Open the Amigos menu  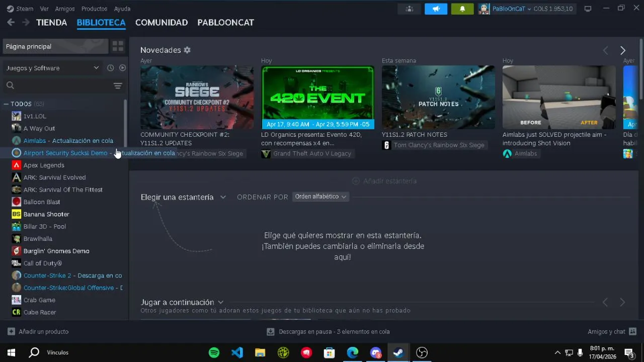click(65, 9)
